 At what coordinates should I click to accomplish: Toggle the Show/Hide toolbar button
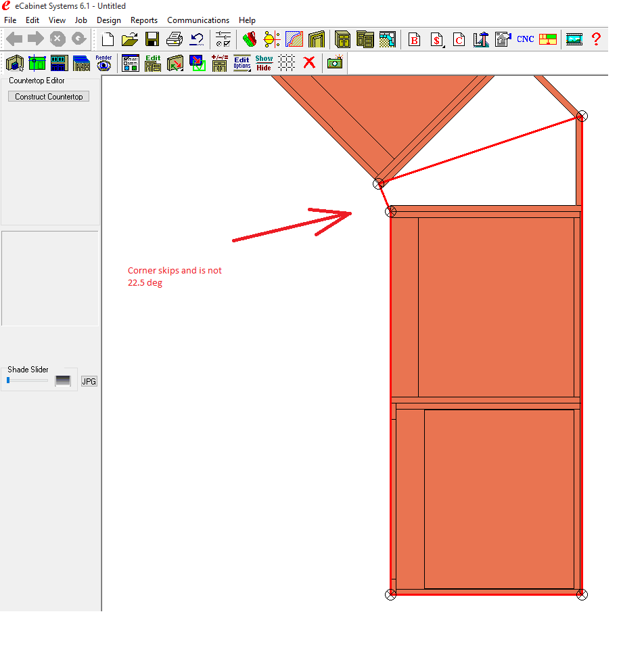pos(264,63)
